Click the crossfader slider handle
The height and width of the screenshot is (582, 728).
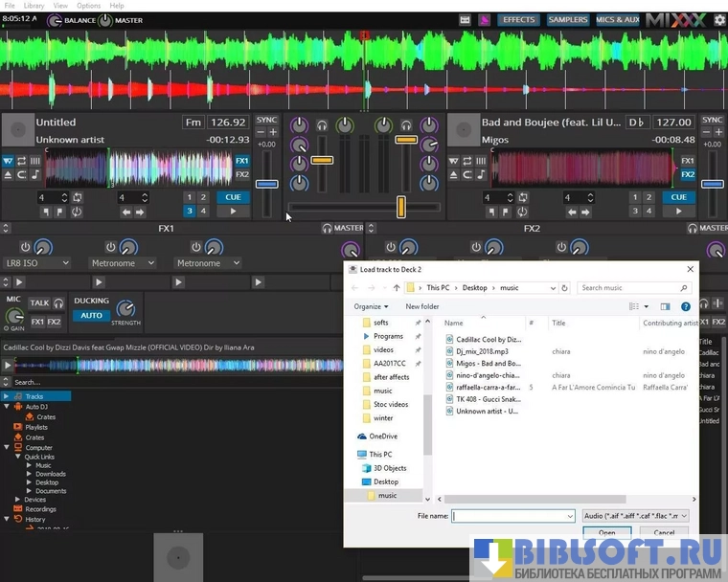401,207
